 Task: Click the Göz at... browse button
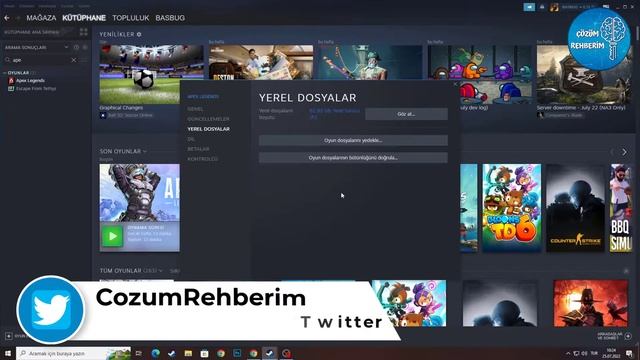click(406, 114)
